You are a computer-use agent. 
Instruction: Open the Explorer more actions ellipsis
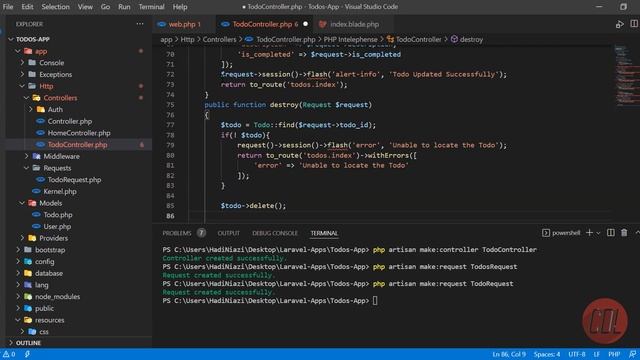pyautogui.click(x=140, y=24)
